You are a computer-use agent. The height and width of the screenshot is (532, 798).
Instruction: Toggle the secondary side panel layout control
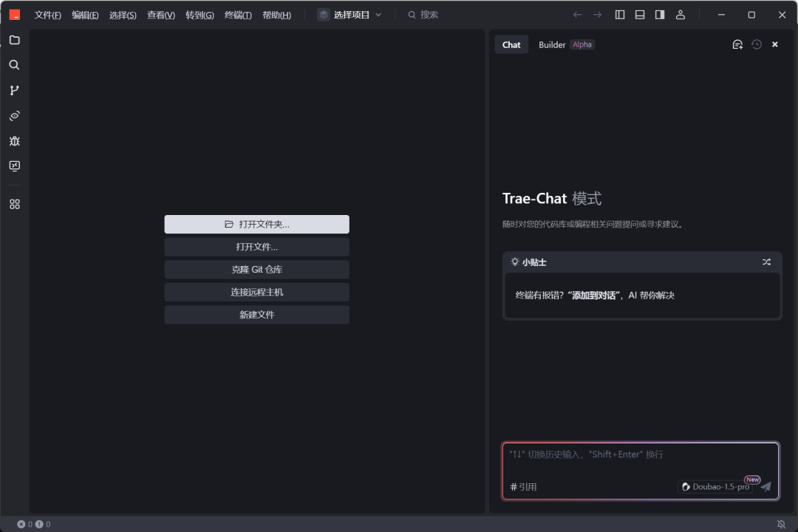click(x=658, y=14)
